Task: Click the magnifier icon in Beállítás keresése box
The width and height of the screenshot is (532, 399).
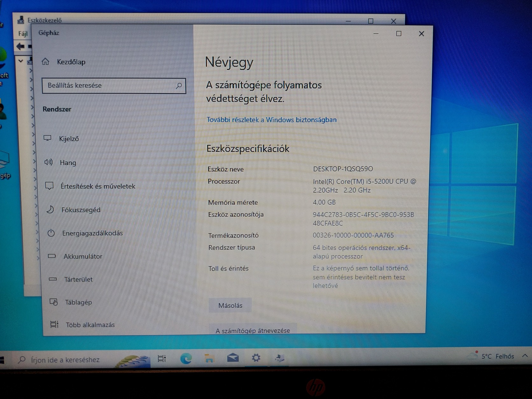Action: click(179, 86)
